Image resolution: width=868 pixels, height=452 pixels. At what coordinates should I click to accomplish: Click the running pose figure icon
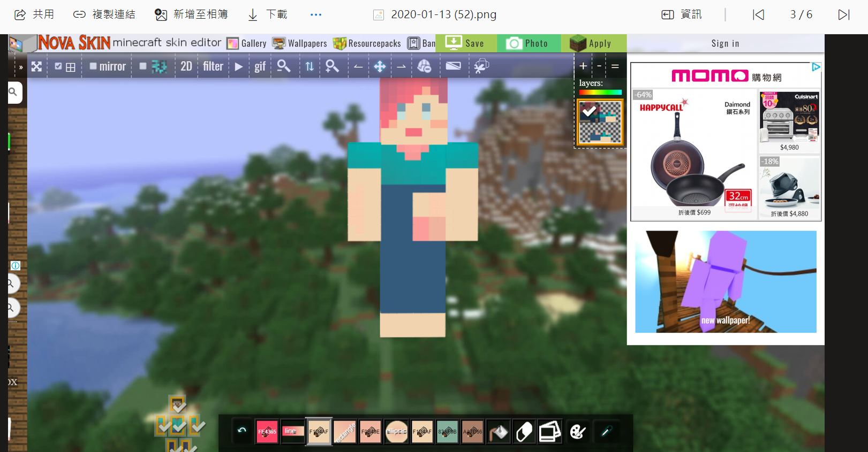[481, 66]
